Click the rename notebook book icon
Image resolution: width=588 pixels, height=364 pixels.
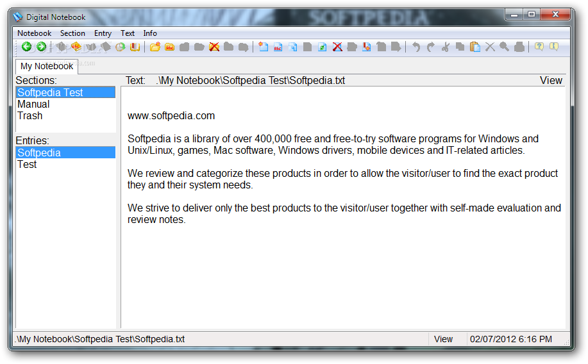coord(76,47)
